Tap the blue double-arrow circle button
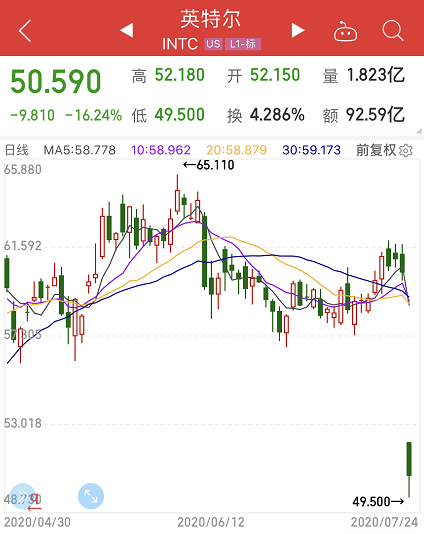This screenshot has height=534, width=424. click(23, 496)
